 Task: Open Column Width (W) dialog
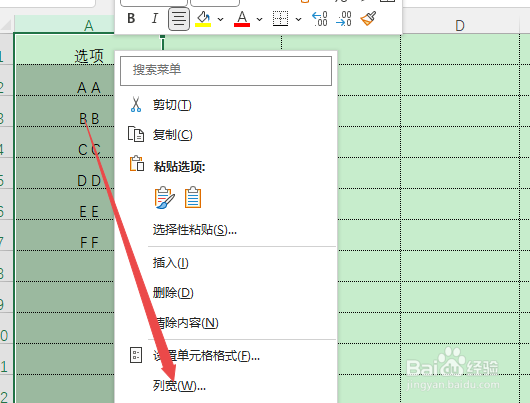179,385
